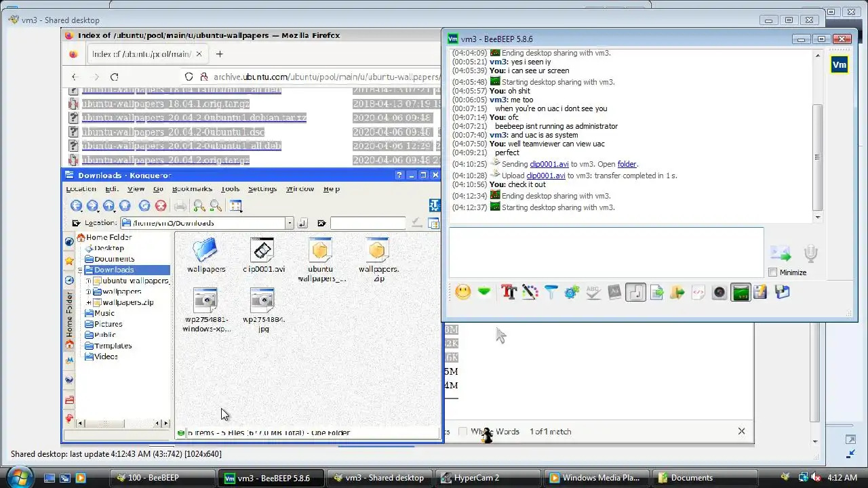Click the Go enter-arrow button beside Location

tap(302, 223)
